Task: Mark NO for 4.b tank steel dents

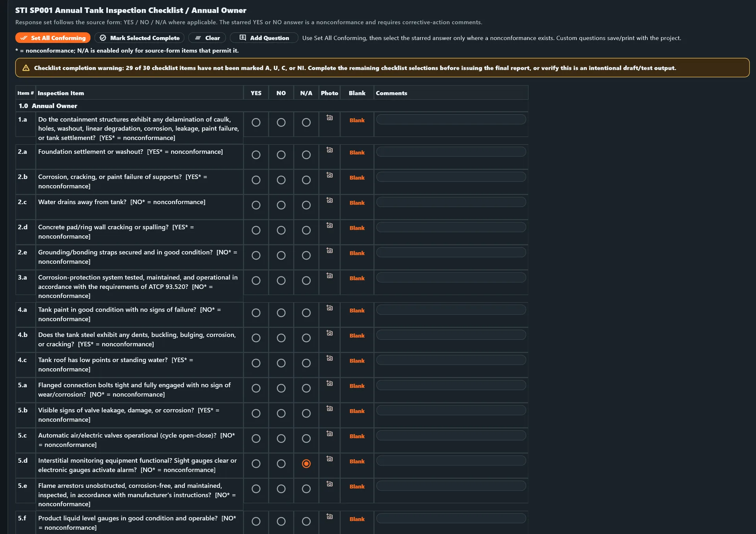Action: pyautogui.click(x=281, y=338)
